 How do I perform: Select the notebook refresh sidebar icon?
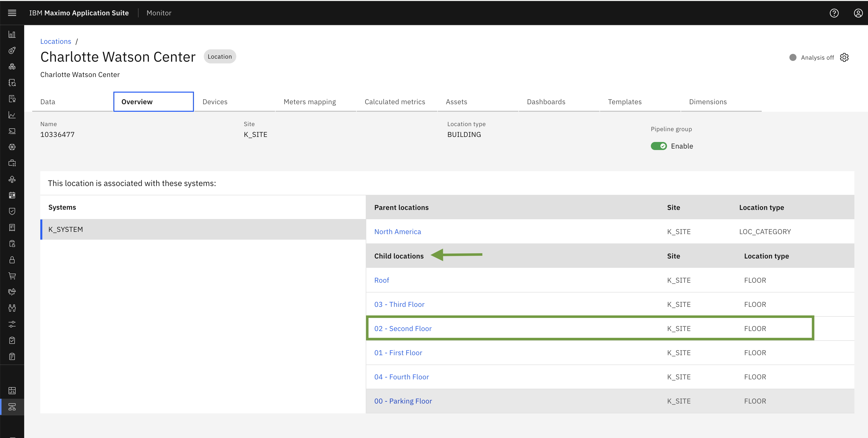pyautogui.click(x=12, y=83)
